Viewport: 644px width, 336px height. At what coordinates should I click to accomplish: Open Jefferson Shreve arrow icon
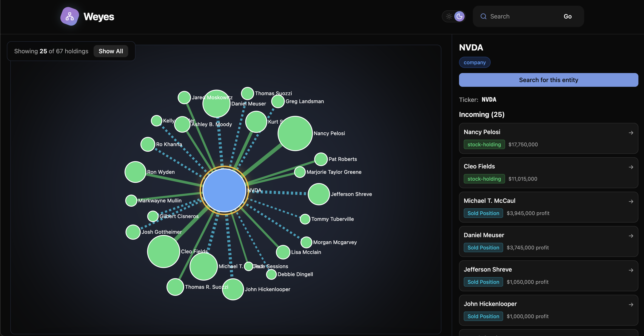(631, 270)
